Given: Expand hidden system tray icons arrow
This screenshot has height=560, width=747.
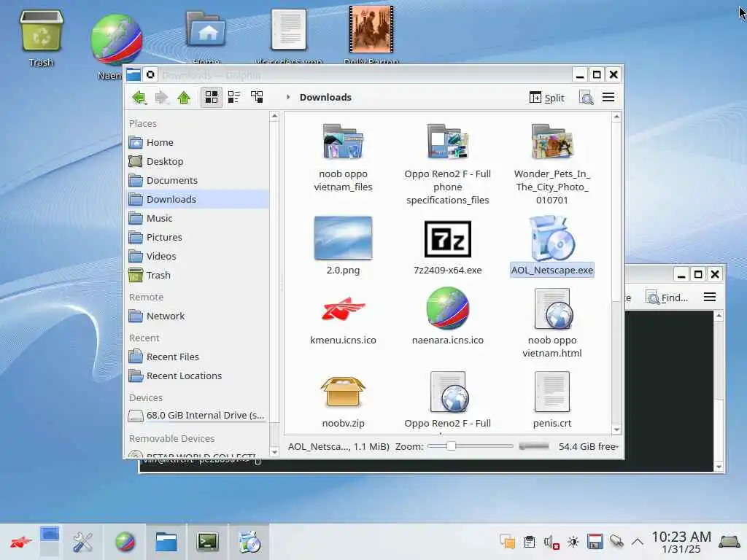Looking at the screenshot, I should pyautogui.click(x=638, y=542).
